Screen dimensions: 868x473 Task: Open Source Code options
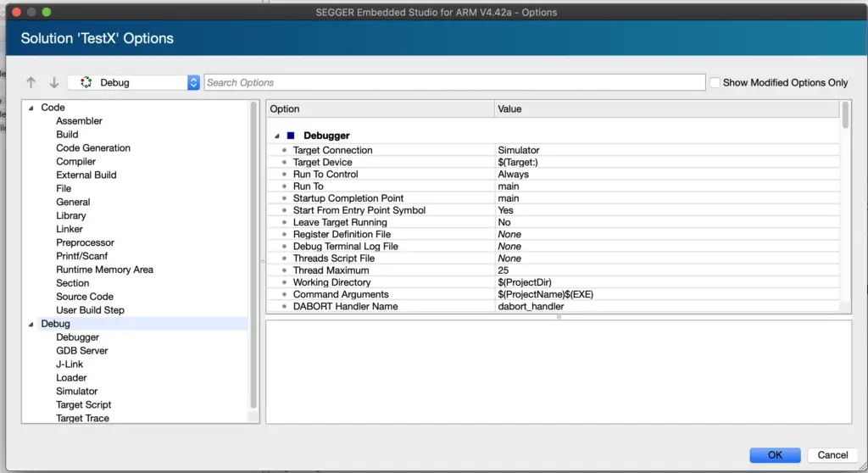pos(85,297)
